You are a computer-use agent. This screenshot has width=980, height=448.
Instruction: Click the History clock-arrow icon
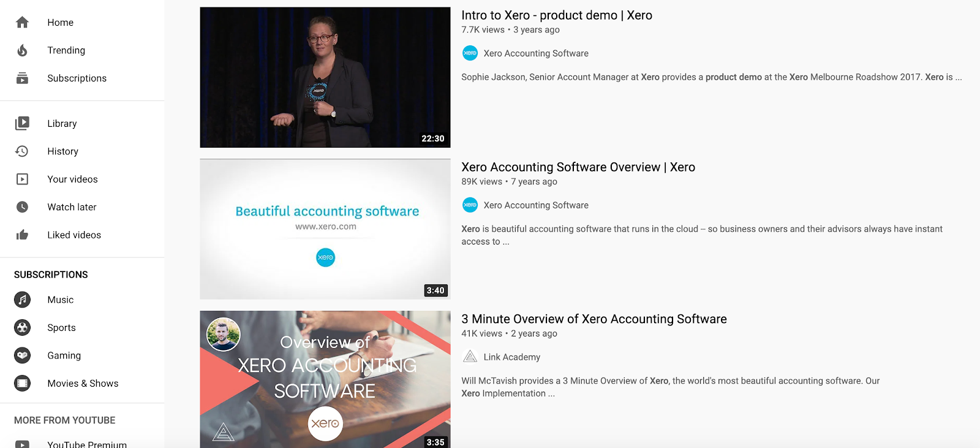[x=22, y=151]
